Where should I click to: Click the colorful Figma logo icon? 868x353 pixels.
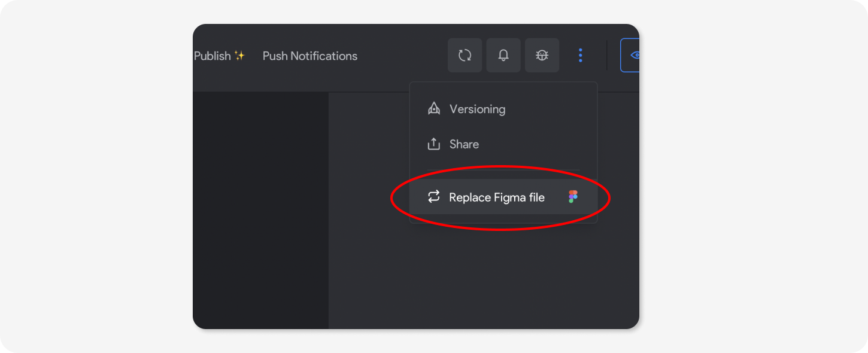573,197
